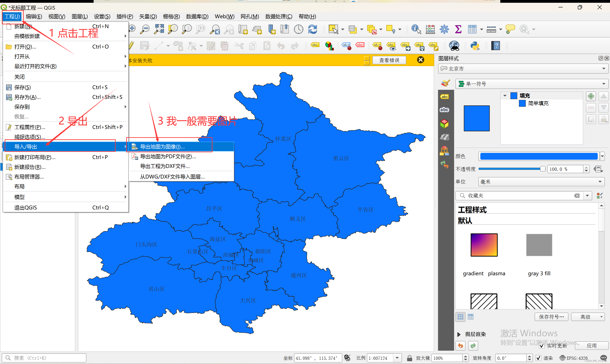This screenshot has width=610, height=364.
Task: Click the save symbol button
Action: point(551,317)
